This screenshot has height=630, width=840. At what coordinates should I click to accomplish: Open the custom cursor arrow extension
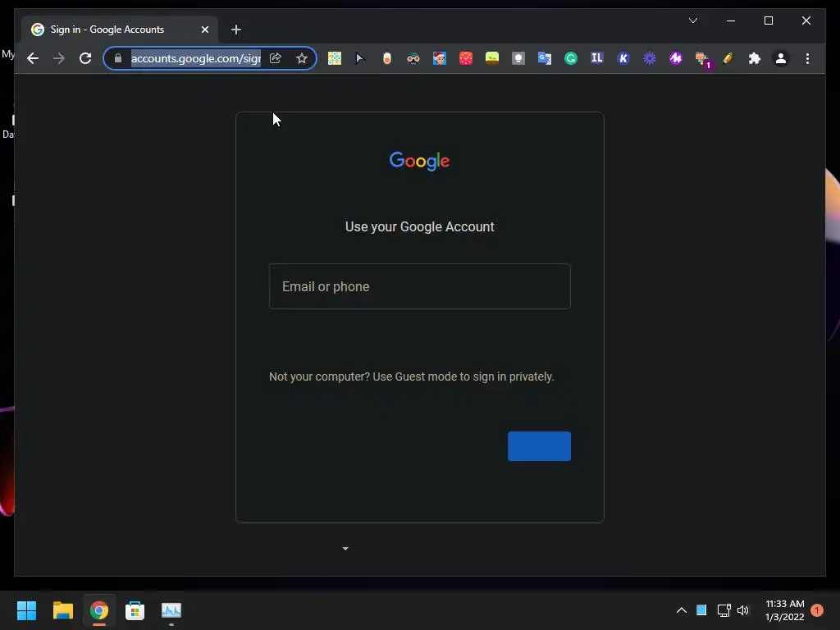click(360, 58)
